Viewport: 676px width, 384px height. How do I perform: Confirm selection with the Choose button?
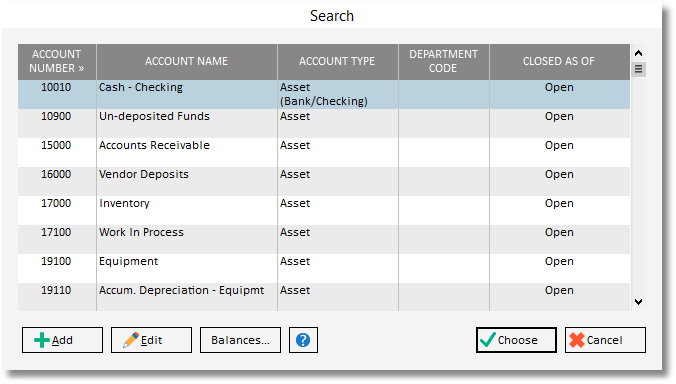516,340
